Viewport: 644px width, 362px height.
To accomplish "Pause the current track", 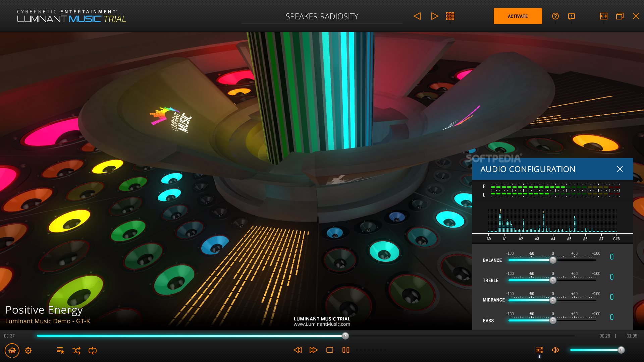I will (346, 350).
